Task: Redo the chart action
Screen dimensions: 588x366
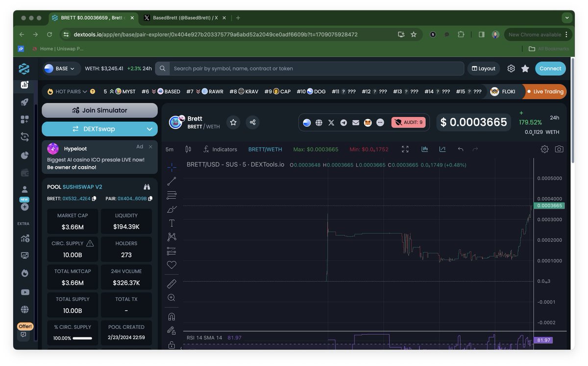Action: point(475,149)
